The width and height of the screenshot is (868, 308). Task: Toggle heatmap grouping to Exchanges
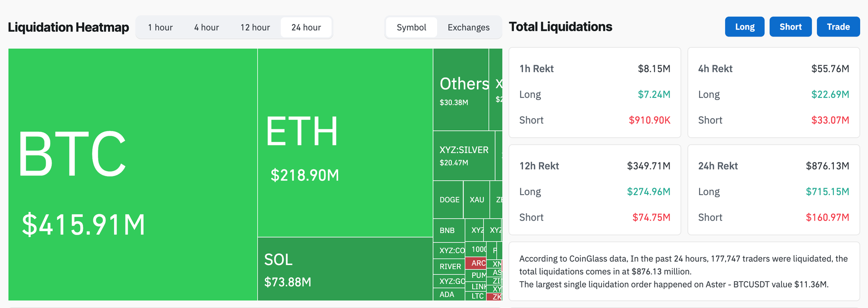tap(468, 27)
